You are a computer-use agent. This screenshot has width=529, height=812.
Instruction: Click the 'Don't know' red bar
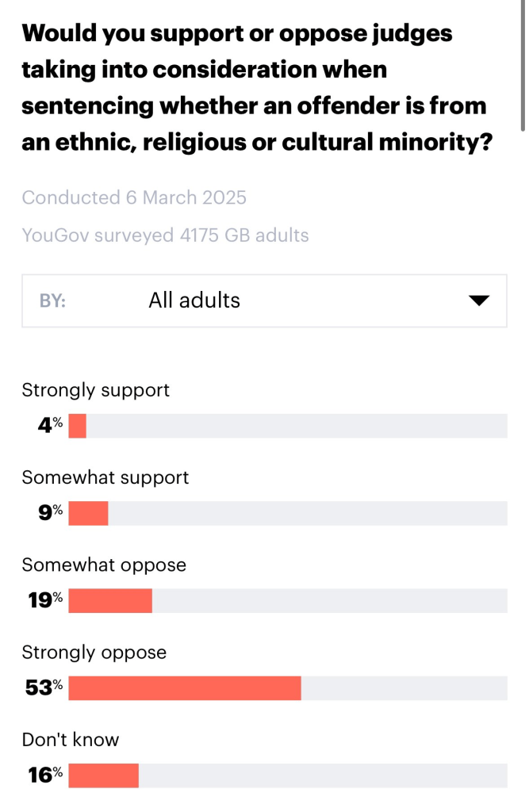tap(103, 775)
